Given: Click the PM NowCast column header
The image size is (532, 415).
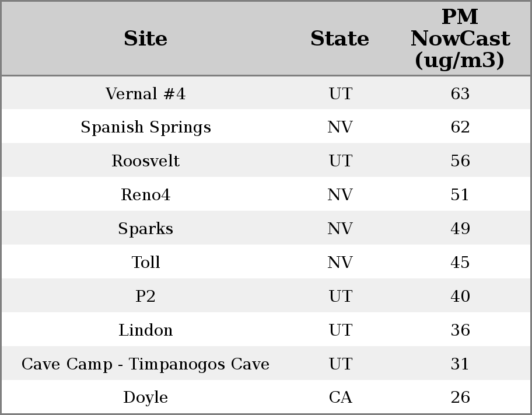Looking at the screenshot, I should click(x=460, y=39).
